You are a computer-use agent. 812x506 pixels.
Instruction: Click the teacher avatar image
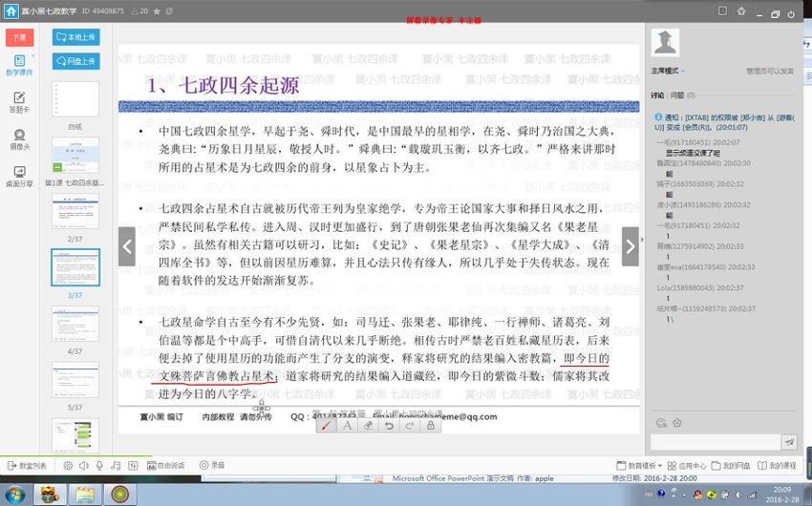(666, 42)
